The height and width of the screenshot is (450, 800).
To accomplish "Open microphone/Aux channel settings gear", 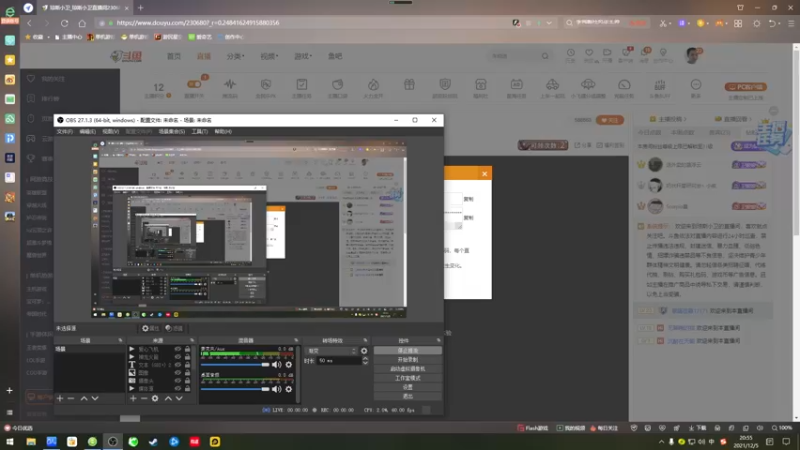I will (289, 365).
